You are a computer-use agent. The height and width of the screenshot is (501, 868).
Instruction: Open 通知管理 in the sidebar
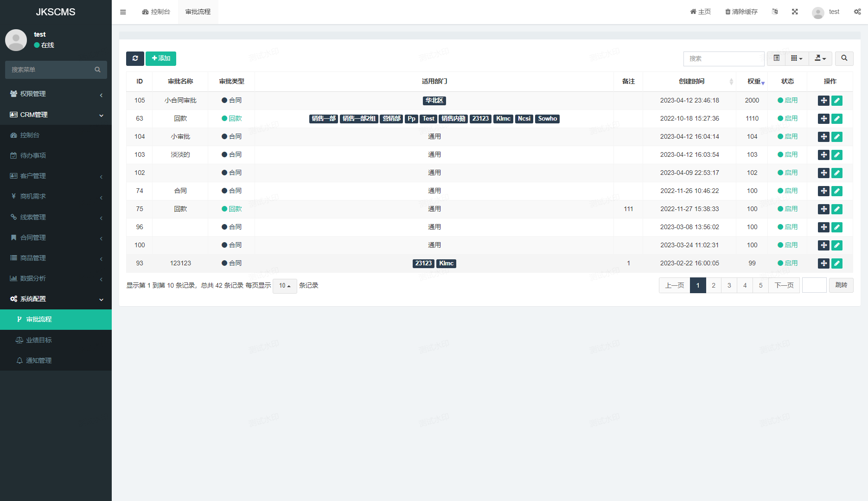[x=56, y=360]
